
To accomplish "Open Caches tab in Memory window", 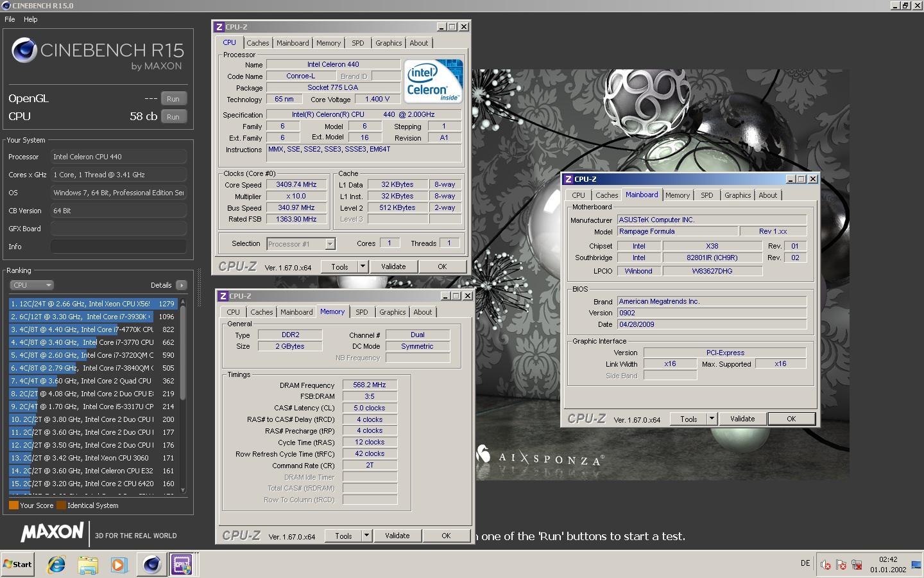I will coord(262,312).
